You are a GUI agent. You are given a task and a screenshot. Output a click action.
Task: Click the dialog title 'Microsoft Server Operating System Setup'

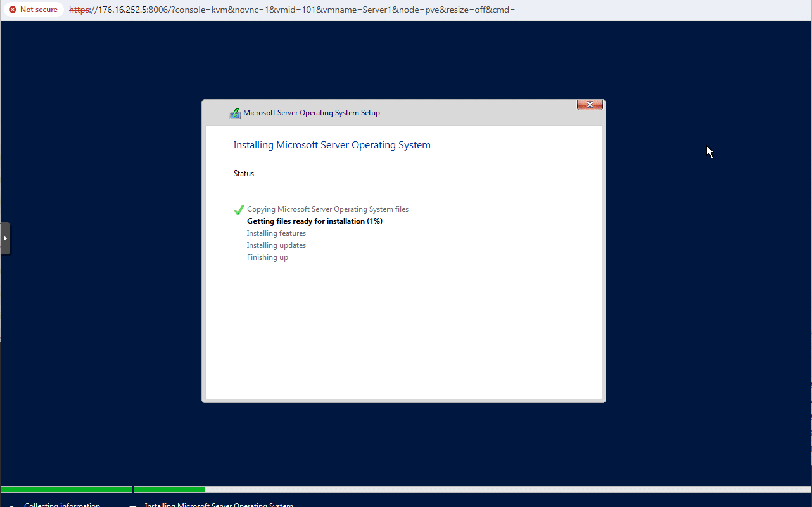[x=312, y=113]
